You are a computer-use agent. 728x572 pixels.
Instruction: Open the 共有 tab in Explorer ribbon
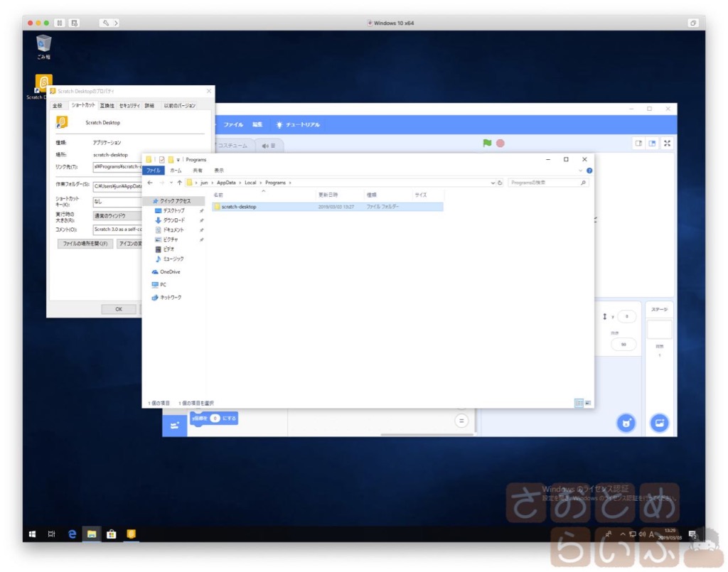198,171
